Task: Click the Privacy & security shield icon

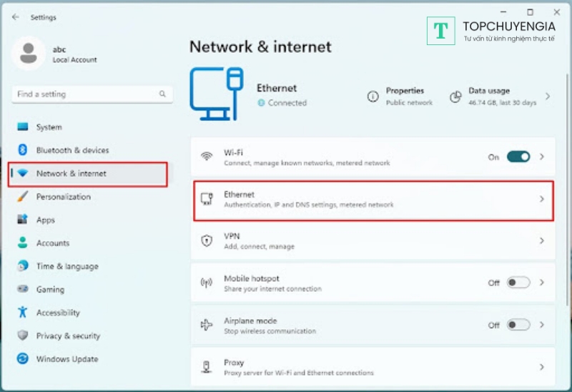Action: 23,335
